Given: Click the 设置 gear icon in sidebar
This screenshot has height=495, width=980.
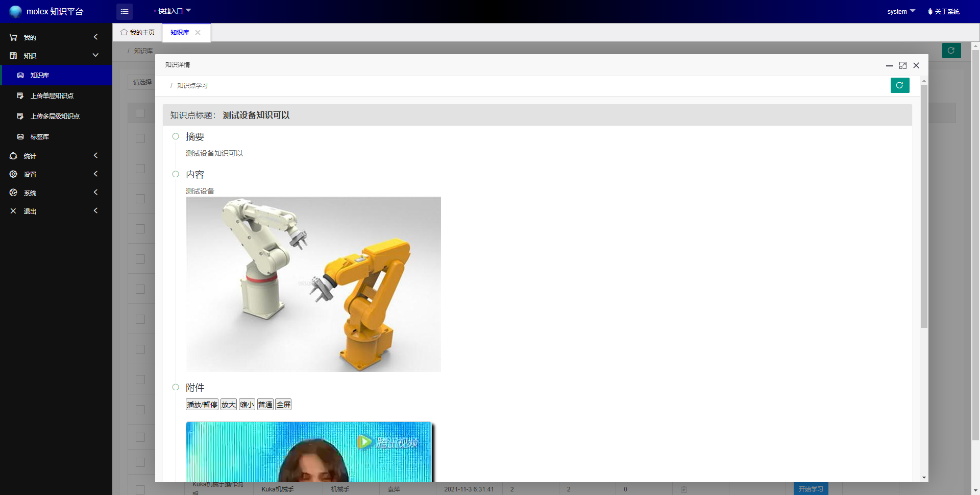Looking at the screenshot, I should coord(13,174).
